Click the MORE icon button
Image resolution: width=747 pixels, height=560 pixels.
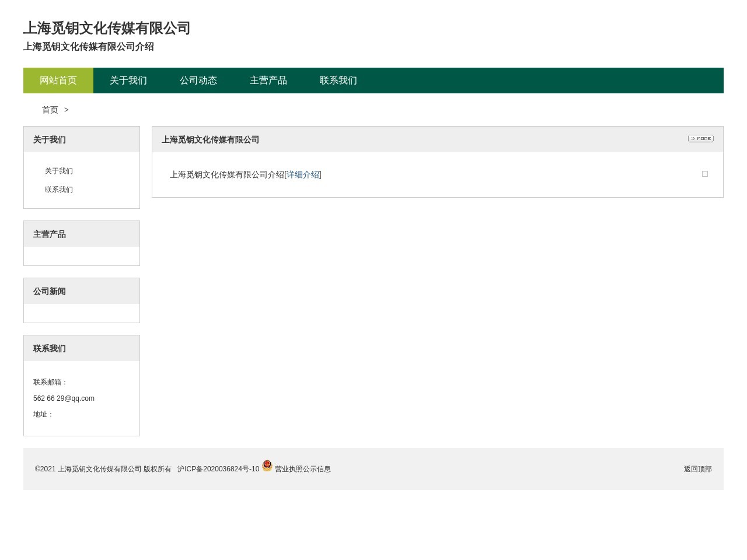(x=700, y=138)
